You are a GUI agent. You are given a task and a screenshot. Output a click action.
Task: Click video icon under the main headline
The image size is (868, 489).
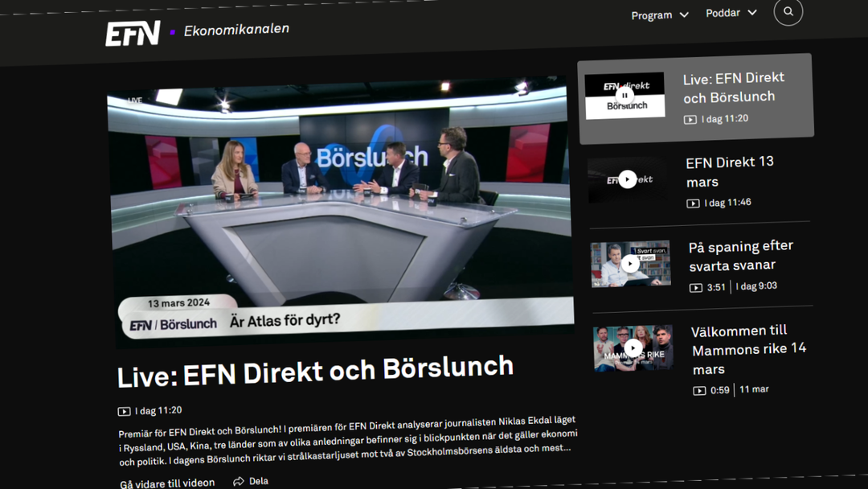(124, 412)
